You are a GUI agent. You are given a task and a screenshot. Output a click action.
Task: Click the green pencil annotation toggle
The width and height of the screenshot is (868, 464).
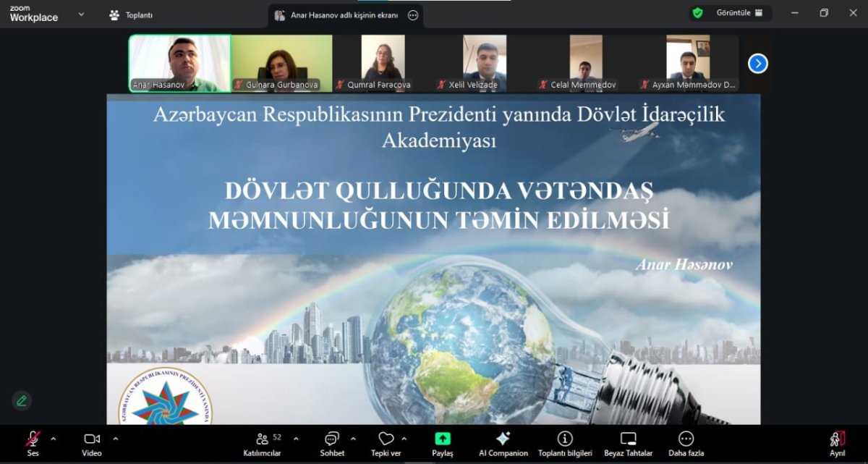click(22, 400)
